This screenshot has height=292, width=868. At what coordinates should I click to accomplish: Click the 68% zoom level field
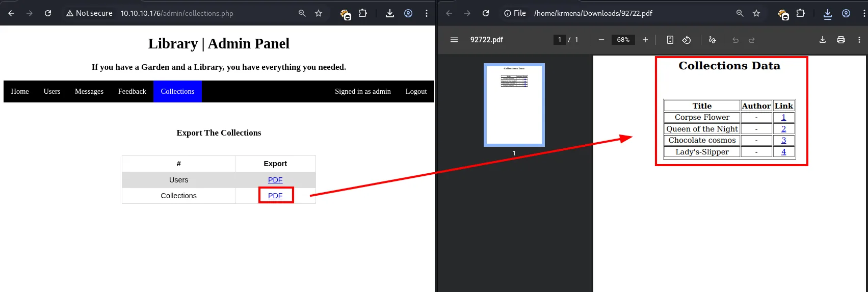623,40
